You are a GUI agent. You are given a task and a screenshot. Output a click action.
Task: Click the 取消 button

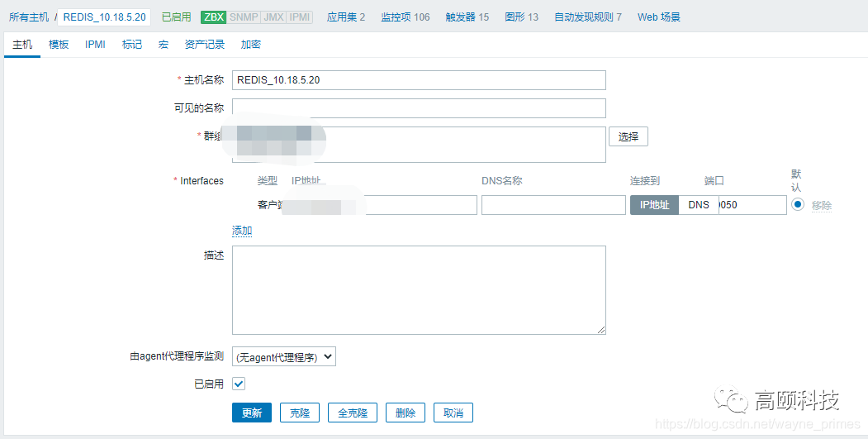pos(453,413)
